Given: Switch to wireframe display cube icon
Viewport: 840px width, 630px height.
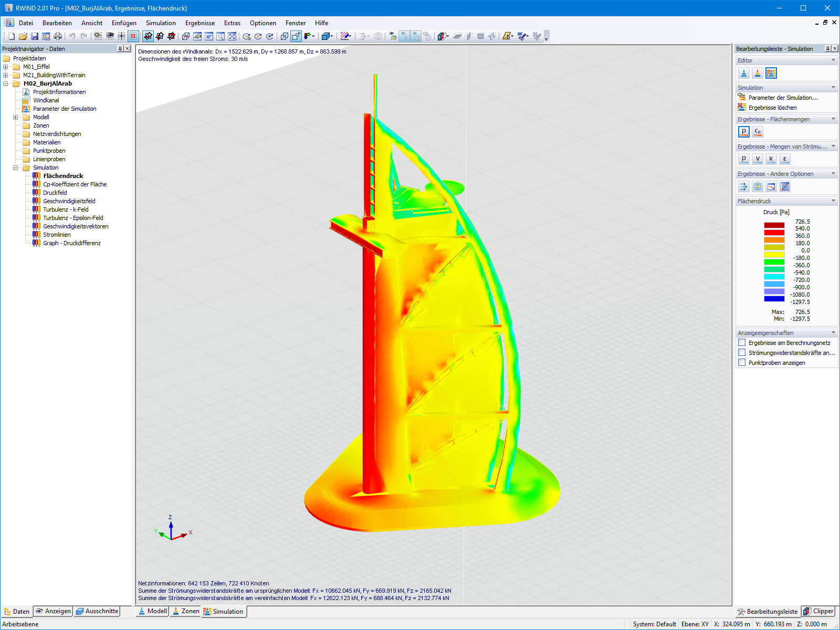Looking at the screenshot, I should tap(285, 36).
